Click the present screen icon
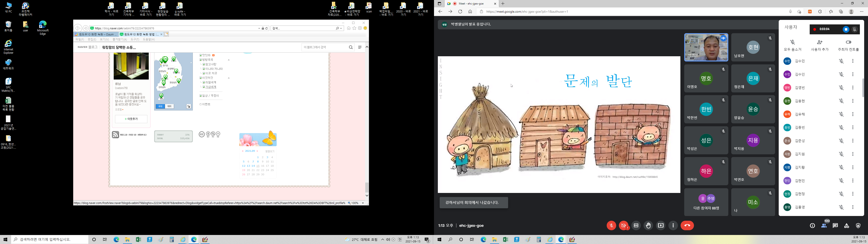The width and height of the screenshot is (868, 244). 661,225
